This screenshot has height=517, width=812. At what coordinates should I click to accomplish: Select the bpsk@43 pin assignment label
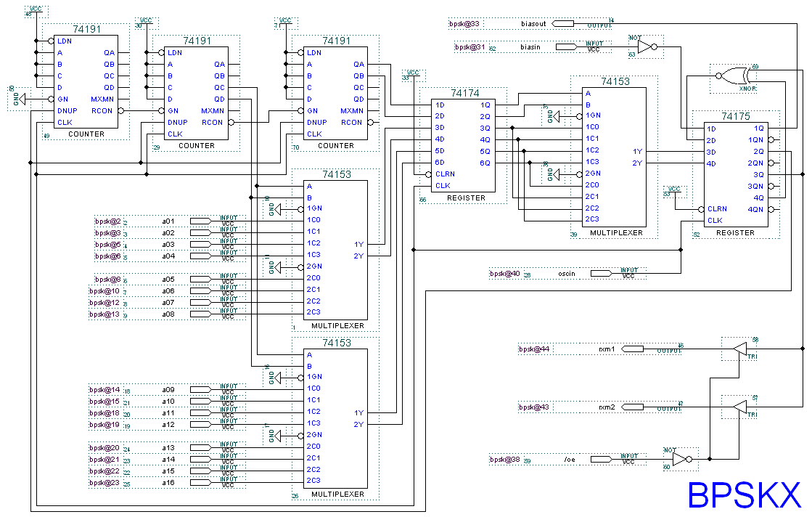pyautogui.click(x=534, y=407)
